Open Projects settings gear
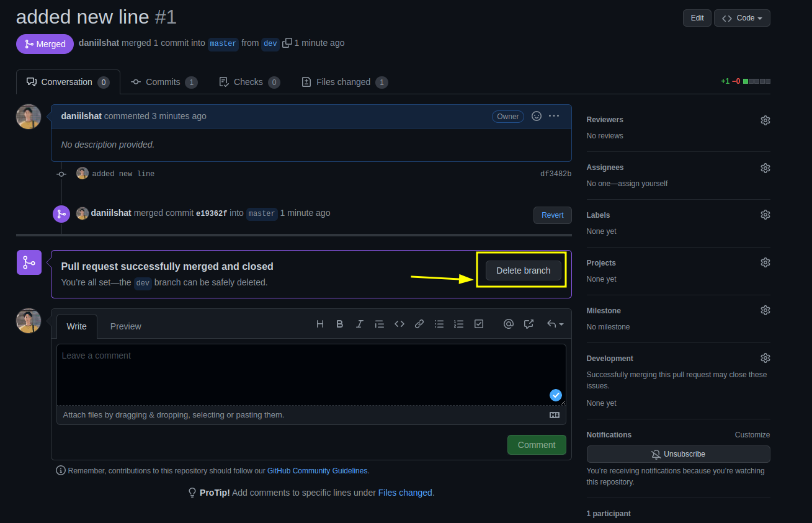 click(x=765, y=262)
